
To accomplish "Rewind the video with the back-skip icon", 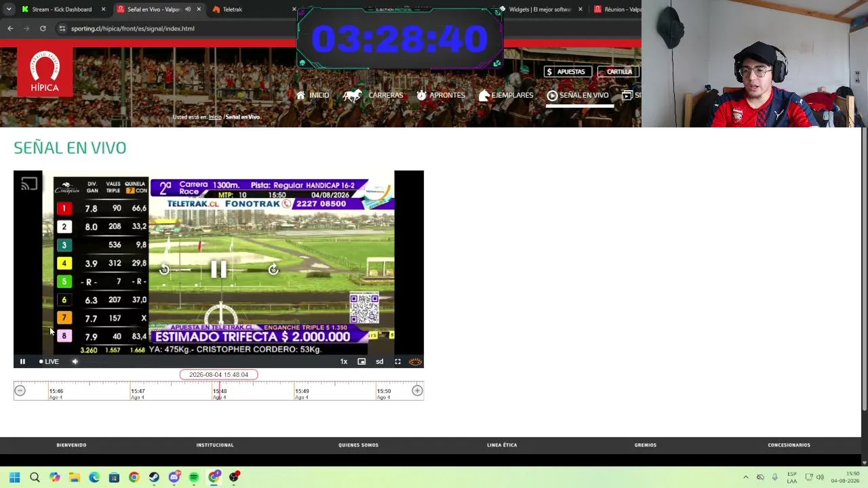I will (164, 270).
